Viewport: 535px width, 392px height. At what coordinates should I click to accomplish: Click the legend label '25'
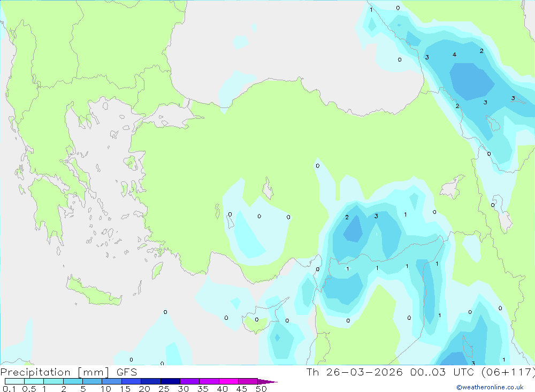point(164,389)
